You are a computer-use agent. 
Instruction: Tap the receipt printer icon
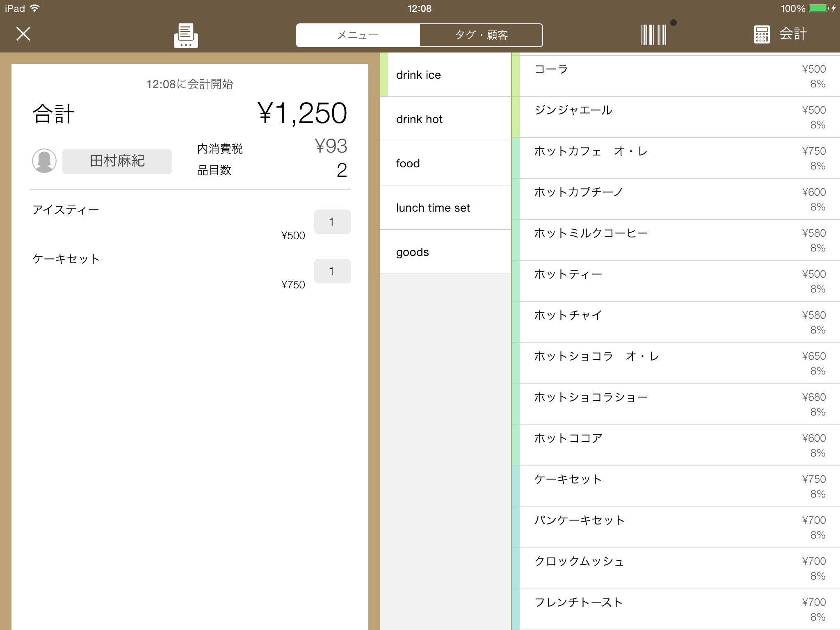pos(186,35)
